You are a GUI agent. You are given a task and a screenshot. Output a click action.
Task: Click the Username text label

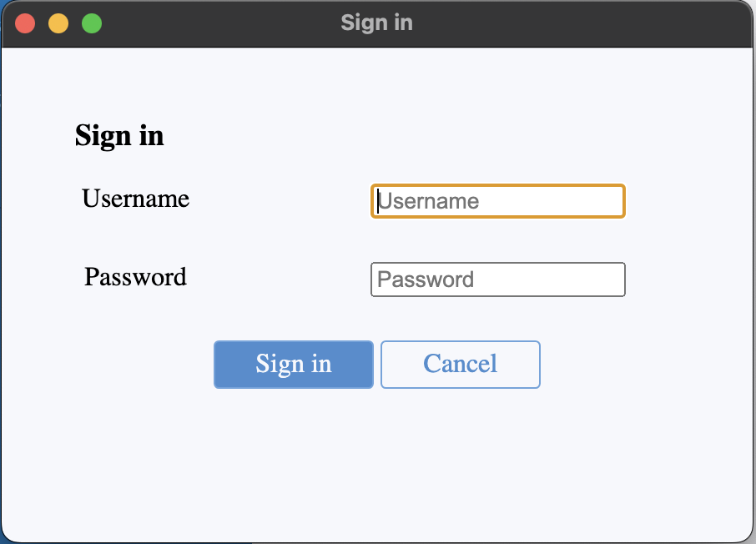[x=135, y=199]
